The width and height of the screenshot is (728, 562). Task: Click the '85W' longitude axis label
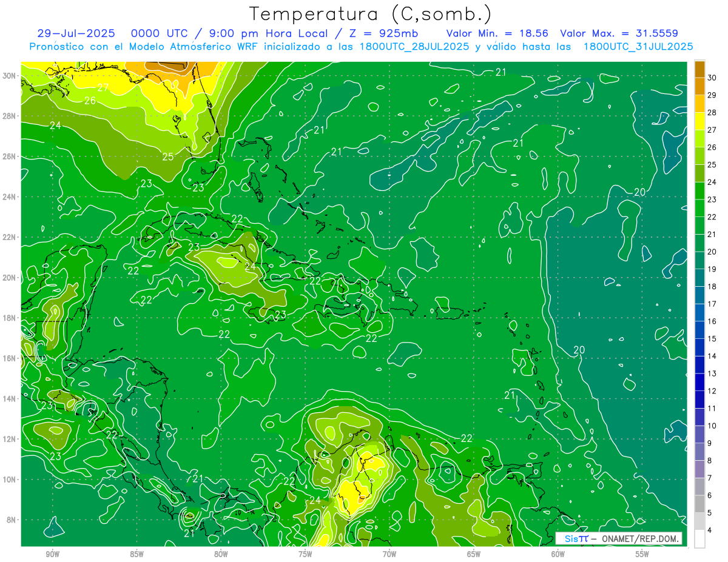click(136, 554)
